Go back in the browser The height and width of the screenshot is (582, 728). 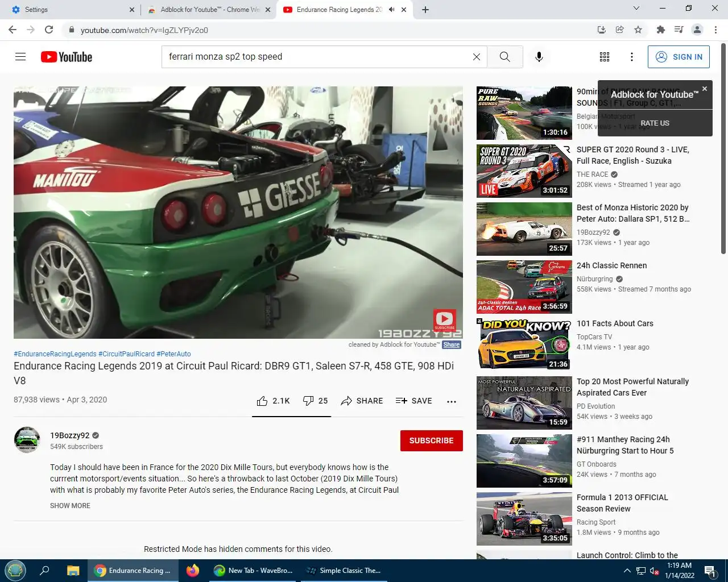coord(13,30)
